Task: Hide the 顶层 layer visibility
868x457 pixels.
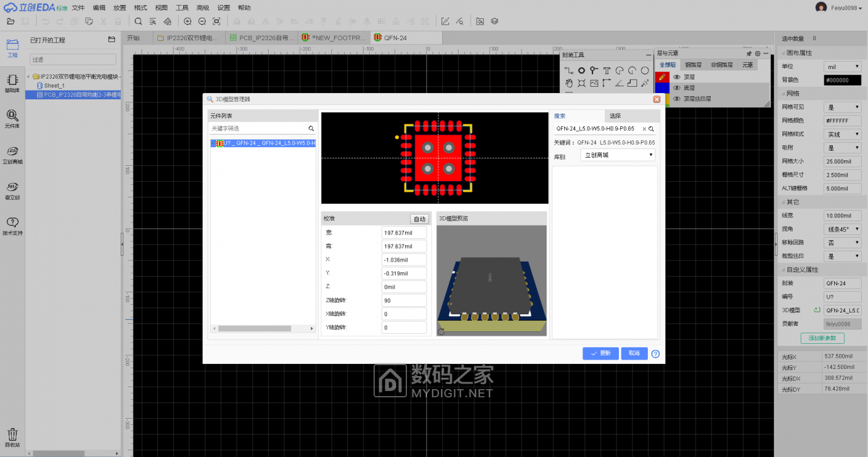Action: pos(677,77)
